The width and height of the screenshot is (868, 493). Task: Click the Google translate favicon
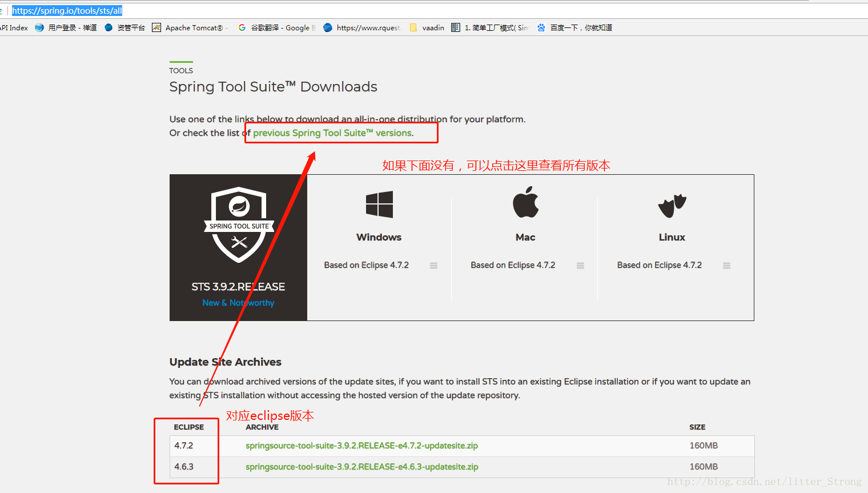click(242, 27)
